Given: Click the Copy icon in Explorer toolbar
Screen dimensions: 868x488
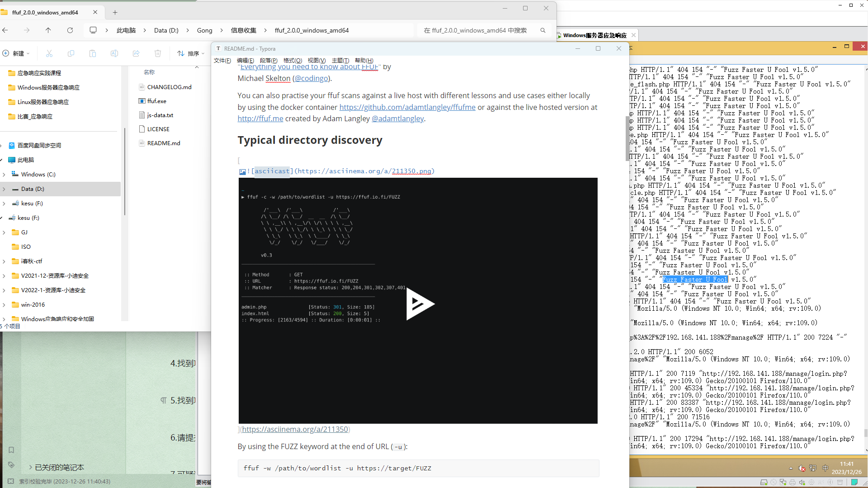Looking at the screenshot, I should (x=71, y=53).
